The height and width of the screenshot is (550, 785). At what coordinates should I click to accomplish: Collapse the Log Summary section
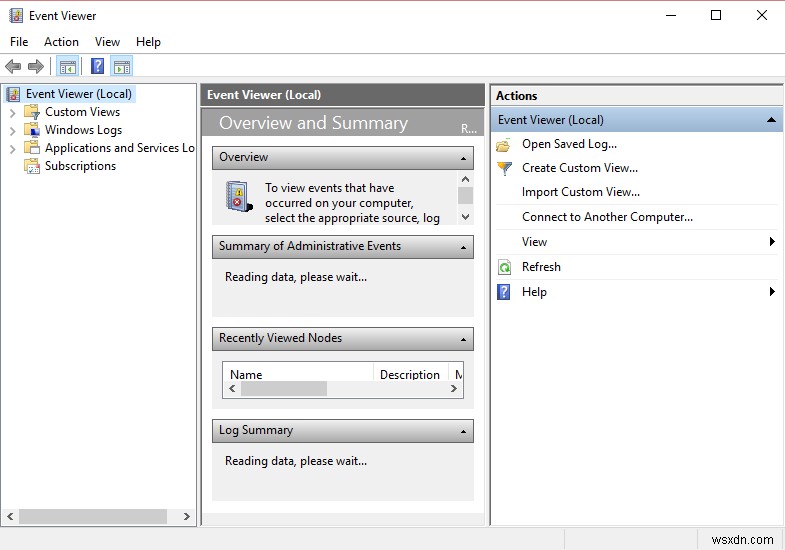point(463,432)
